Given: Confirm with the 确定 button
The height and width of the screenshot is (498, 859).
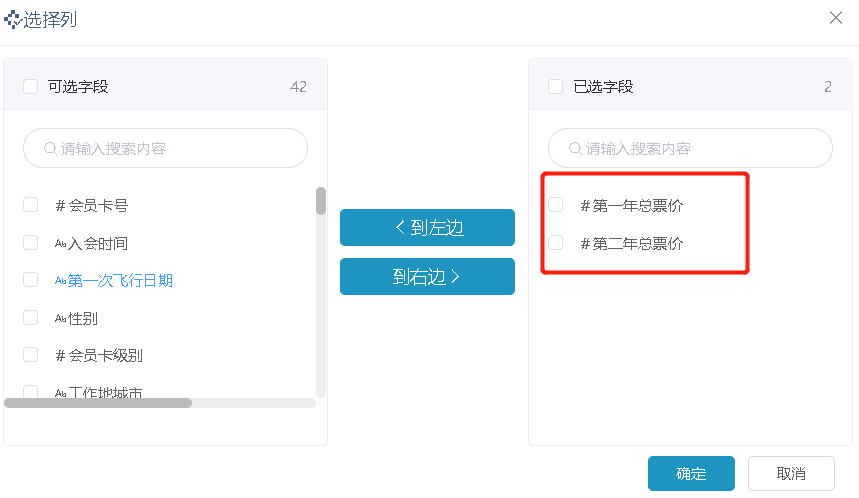Looking at the screenshot, I should point(691,473).
